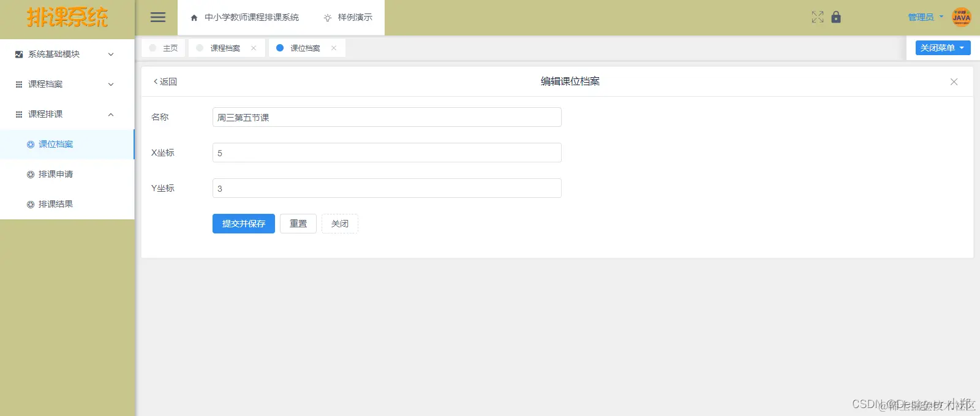Viewport: 980px width, 416px height.
Task: Open 课位档案 in the sidebar
Action: 67,145
